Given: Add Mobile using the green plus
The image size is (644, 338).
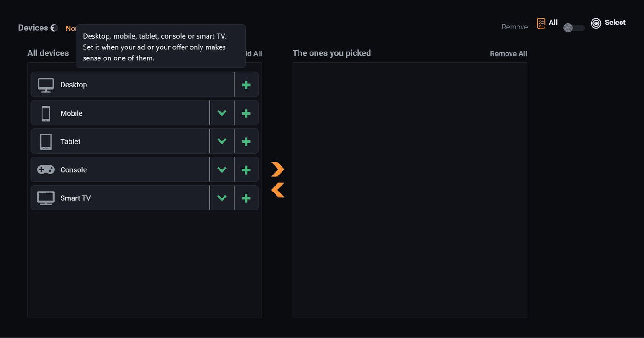Looking at the screenshot, I should (x=246, y=113).
